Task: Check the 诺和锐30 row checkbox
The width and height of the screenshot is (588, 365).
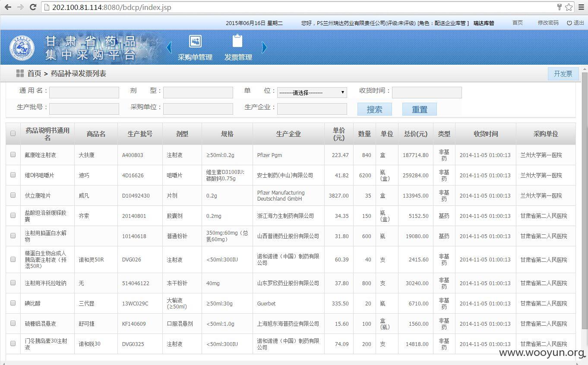Action: pyautogui.click(x=13, y=343)
